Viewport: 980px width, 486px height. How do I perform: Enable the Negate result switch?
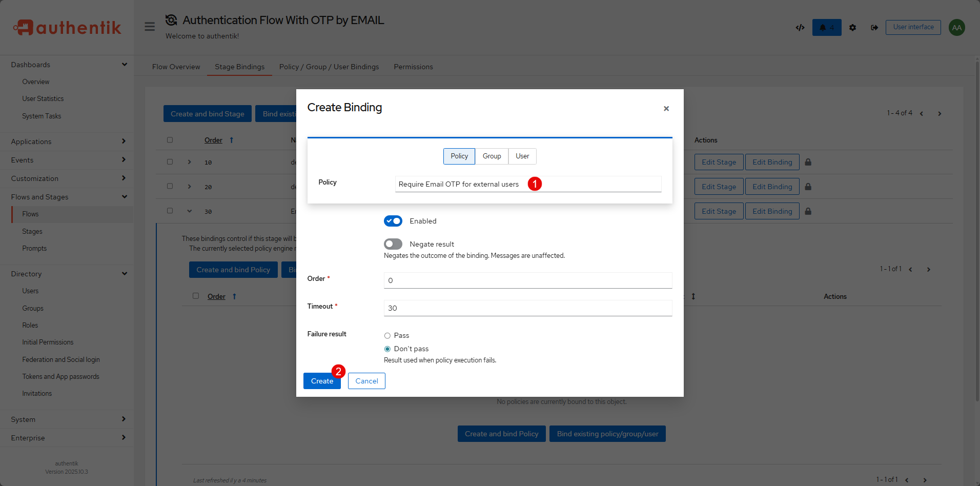click(x=393, y=244)
